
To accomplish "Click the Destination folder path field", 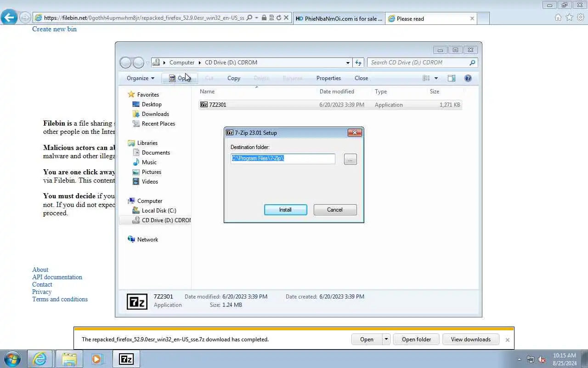I will [x=283, y=158].
